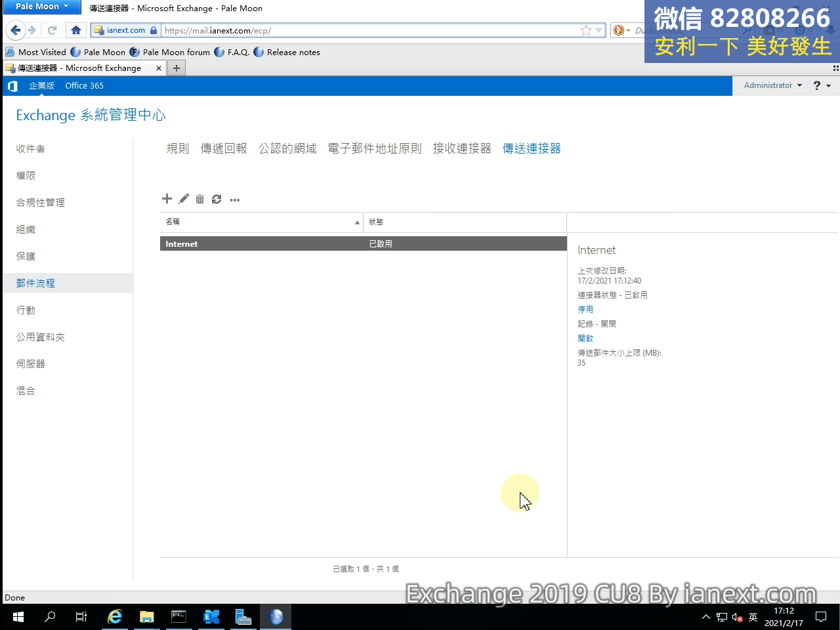This screenshot has height=630, width=840.
Task: Click 停用 link to disable connector
Action: coord(585,309)
